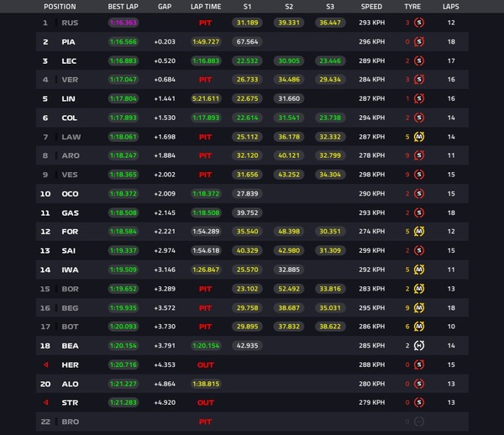
Task: Click the medium tyre icon in FOR row
Action: click(x=419, y=231)
